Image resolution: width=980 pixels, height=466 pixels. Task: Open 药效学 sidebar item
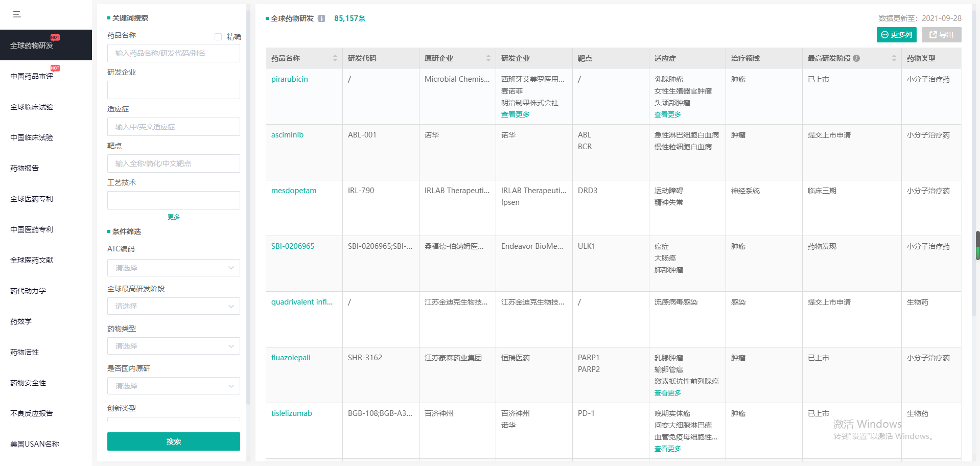pyautogui.click(x=46, y=321)
